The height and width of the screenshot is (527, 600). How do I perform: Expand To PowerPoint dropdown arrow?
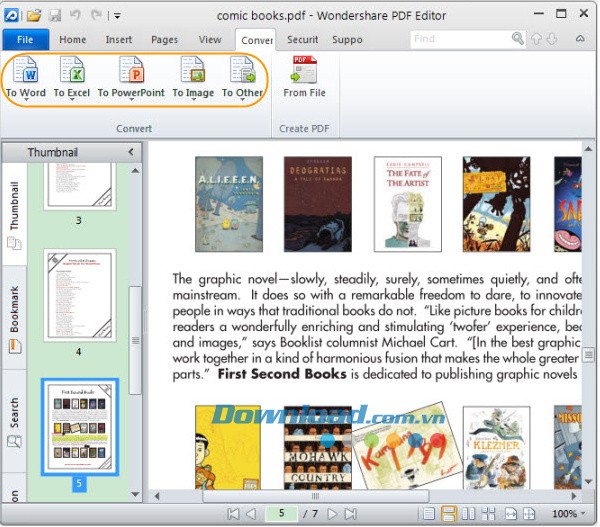131,100
